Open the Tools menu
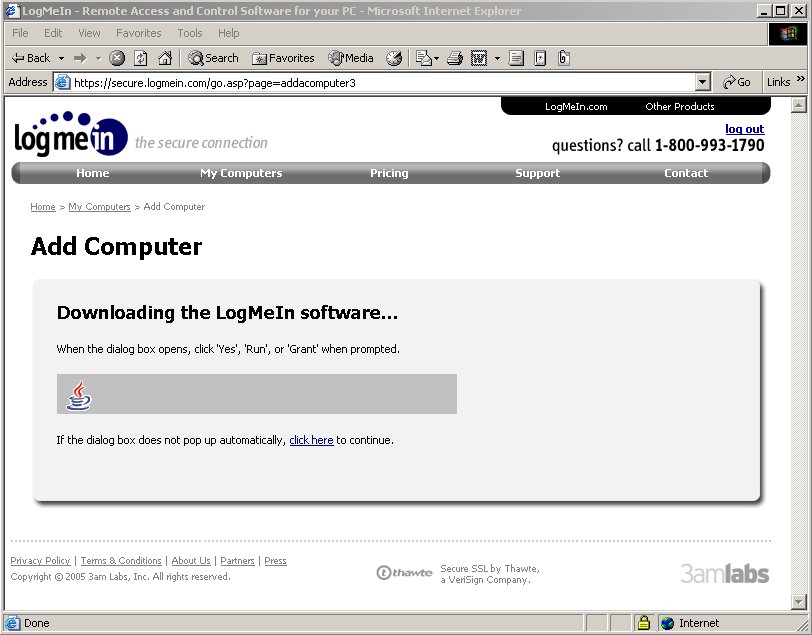 pos(190,33)
